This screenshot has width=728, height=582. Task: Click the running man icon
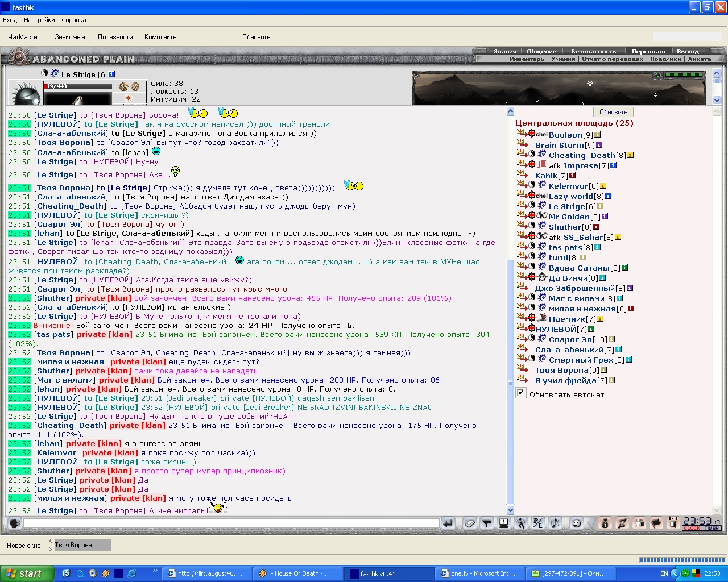coord(521,523)
